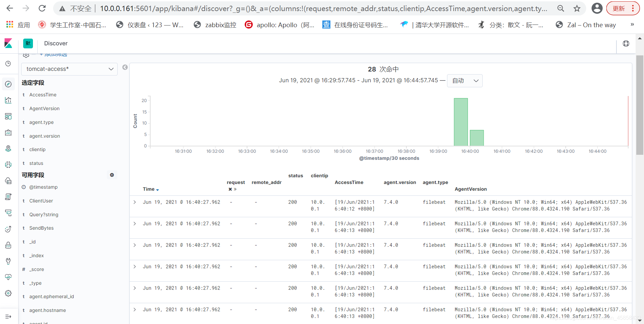The image size is (644, 324).
Task: Select the _score available field
Action: pos(37,269)
